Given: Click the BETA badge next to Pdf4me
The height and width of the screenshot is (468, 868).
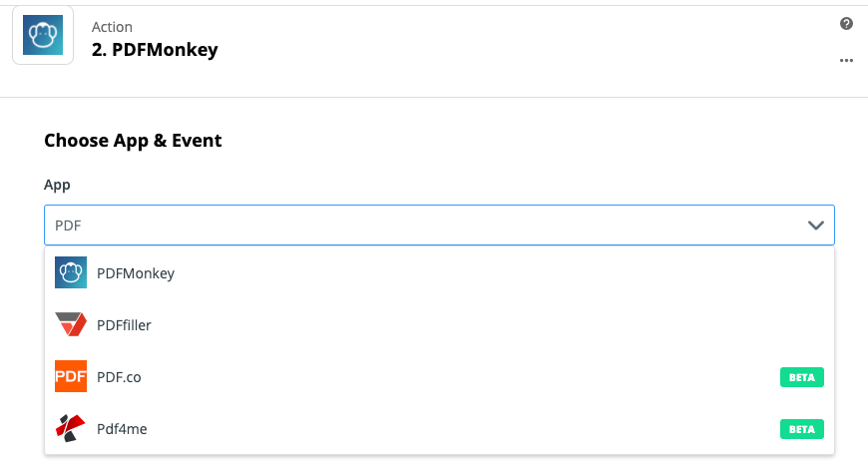Looking at the screenshot, I should pos(801,429).
